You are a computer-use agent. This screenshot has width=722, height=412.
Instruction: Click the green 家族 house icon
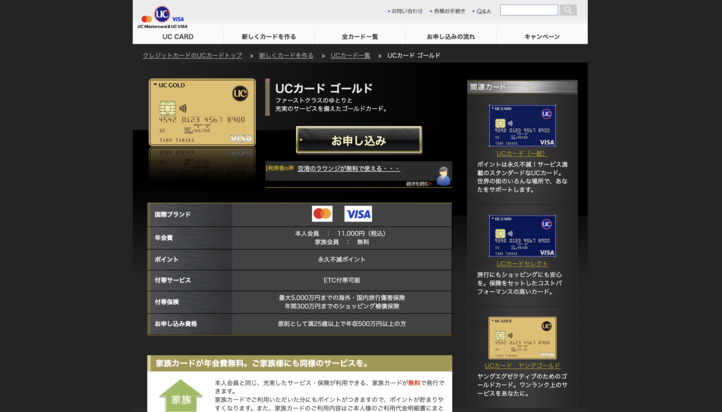(180, 396)
